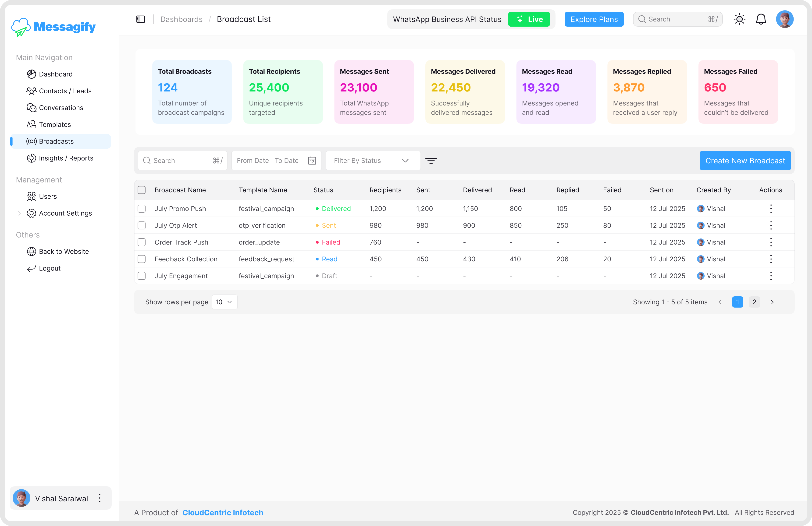Go to Templates in the sidebar
812x526 pixels.
pyautogui.click(x=55, y=124)
